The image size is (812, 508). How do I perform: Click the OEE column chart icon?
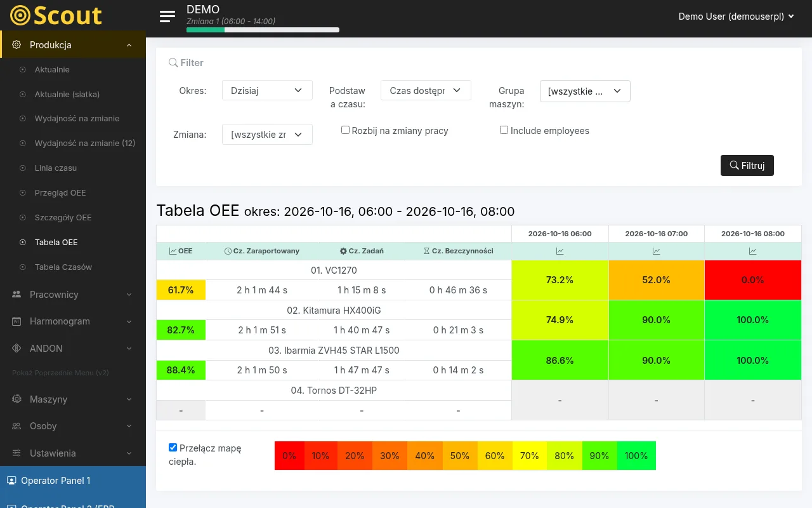click(173, 251)
